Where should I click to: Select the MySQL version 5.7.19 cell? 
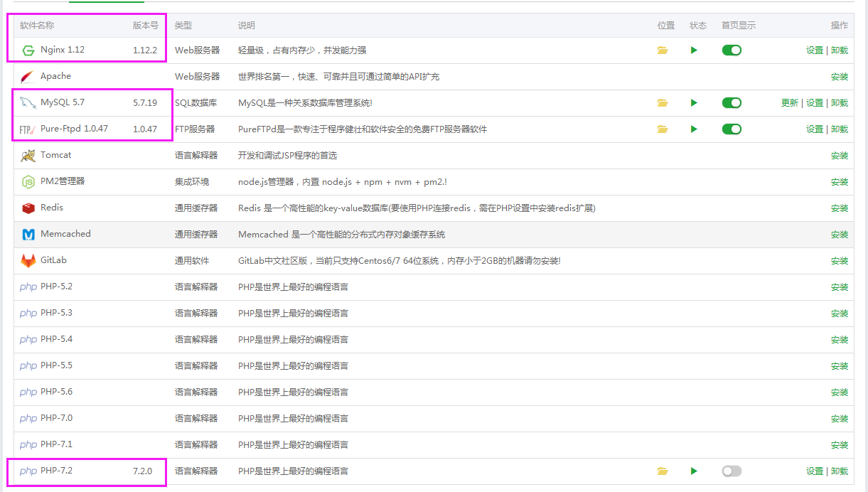[x=145, y=103]
